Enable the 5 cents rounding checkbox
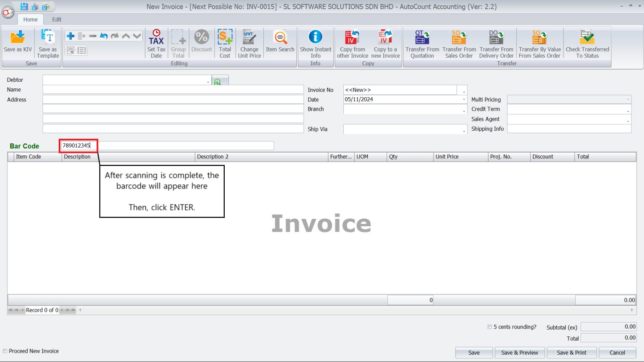The image size is (644, 362). click(489, 326)
